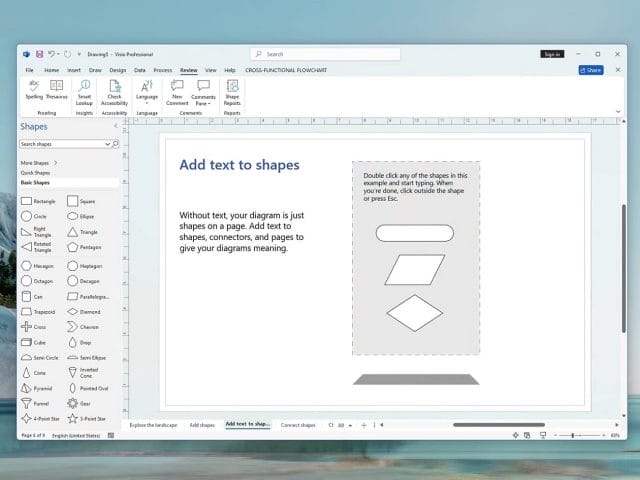The height and width of the screenshot is (480, 640).
Task: Collapse the Shapes panel
Action: pyautogui.click(x=115, y=127)
